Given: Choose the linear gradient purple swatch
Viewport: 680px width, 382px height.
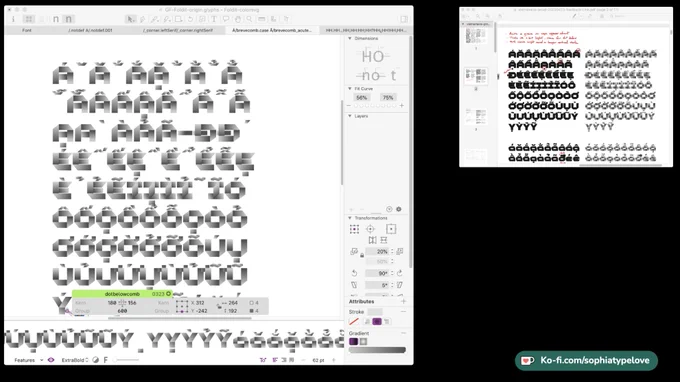Looking at the screenshot, I should pyautogui.click(x=353, y=342).
